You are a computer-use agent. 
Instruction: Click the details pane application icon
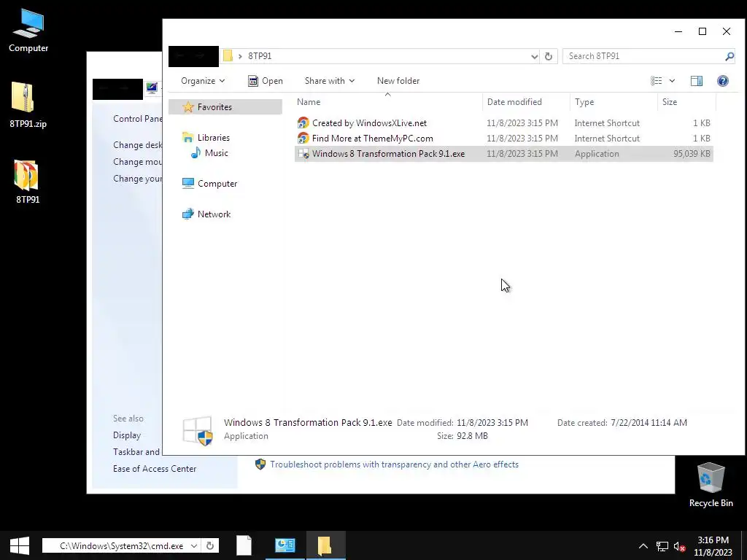198,430
